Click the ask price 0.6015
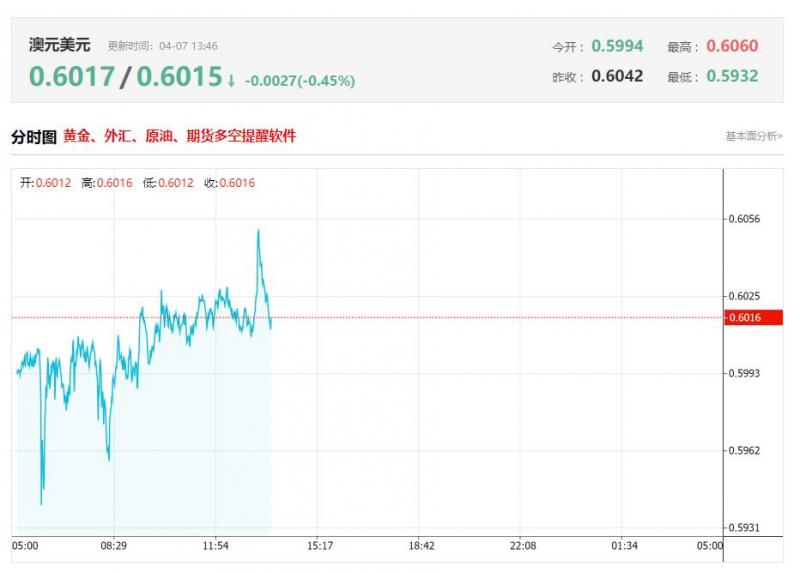Image resolution: width=800 pixels, height=573 pixels. tap(180, 77)
